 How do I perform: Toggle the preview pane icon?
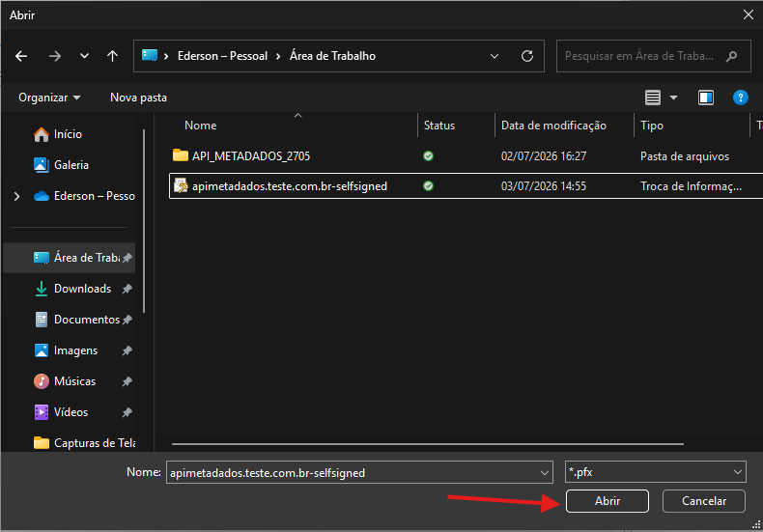706,98
